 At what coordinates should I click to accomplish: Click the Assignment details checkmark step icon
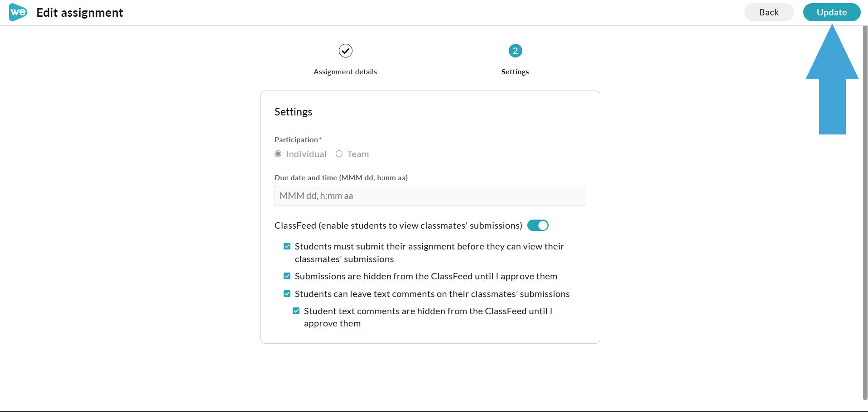345,51
